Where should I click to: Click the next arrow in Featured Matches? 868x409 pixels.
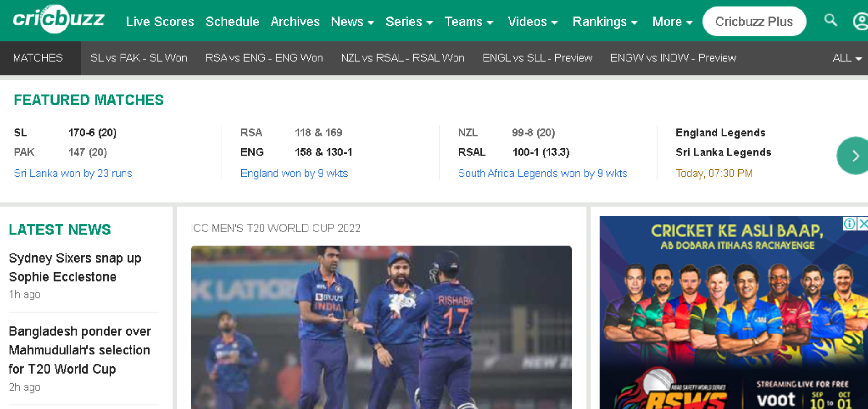(x=854, y=156)
